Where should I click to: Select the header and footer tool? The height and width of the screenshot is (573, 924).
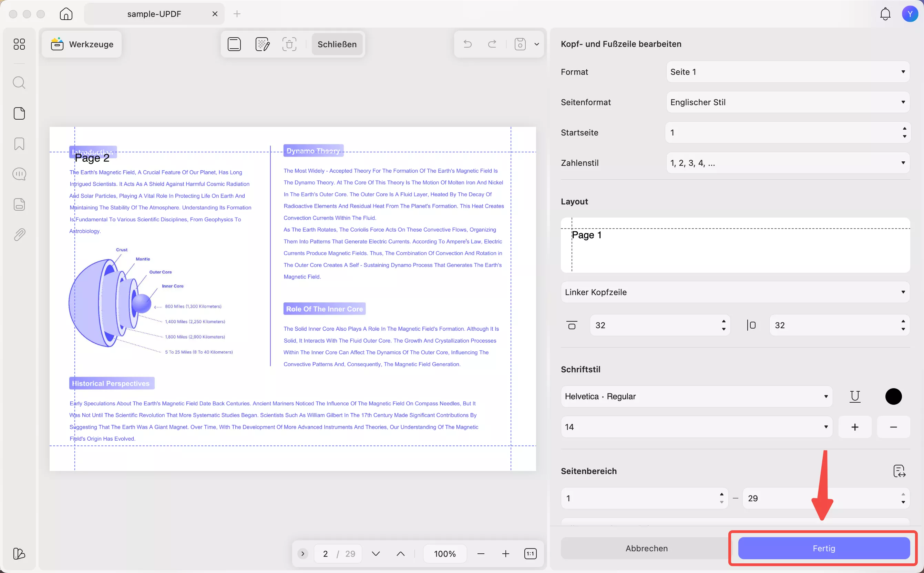tap(234, 44)
